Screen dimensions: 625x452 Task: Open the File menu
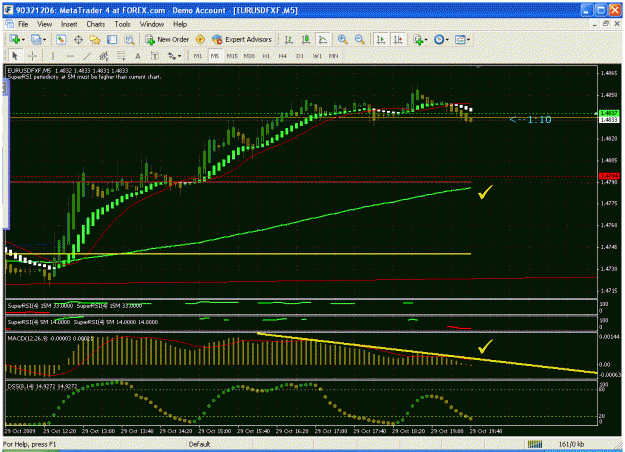tap(23, 24)
